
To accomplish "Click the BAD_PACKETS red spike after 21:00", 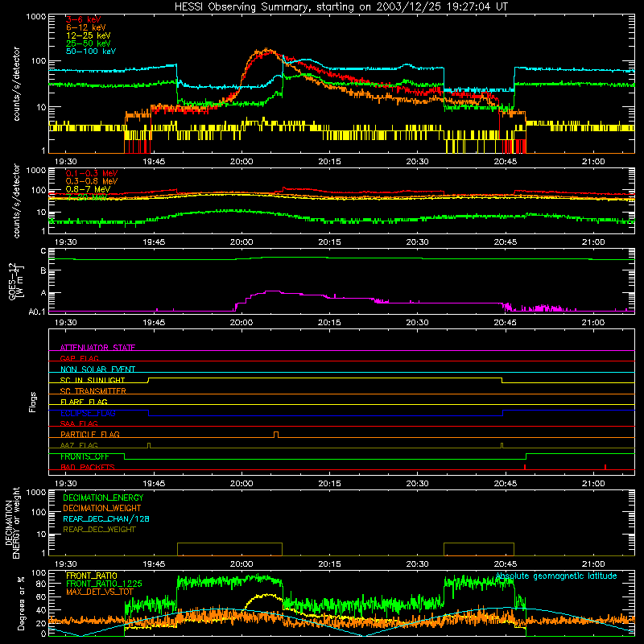I will coord(605,467).
